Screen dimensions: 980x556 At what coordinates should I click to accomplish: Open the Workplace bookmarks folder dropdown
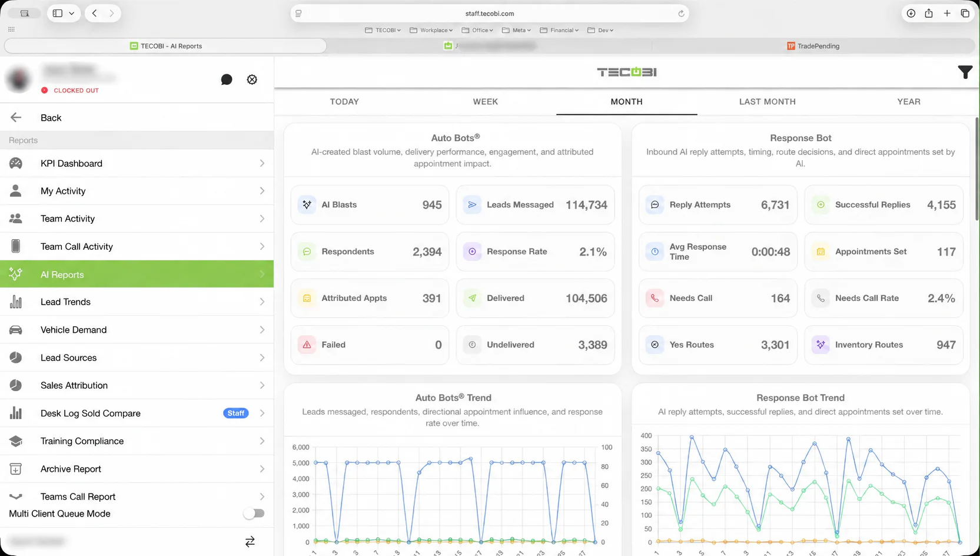pyautogui.click(x=431, y=30)
